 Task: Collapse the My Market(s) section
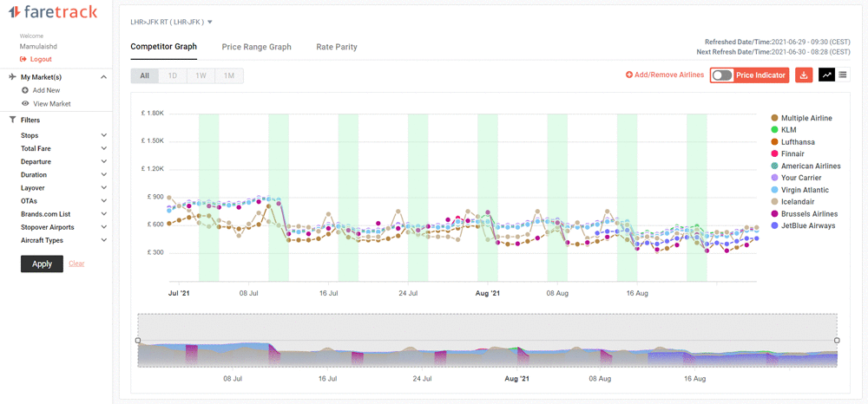coord(103,77)
